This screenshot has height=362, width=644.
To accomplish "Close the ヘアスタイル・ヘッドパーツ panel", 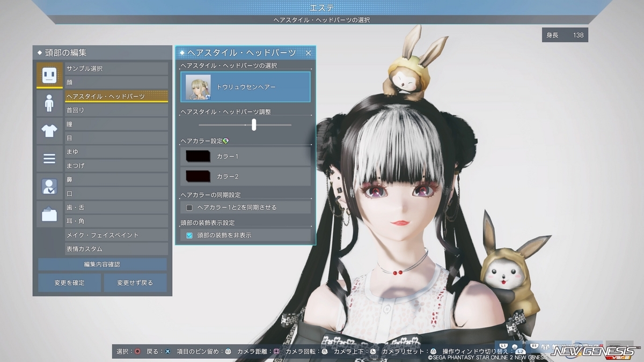I will 309,53.
